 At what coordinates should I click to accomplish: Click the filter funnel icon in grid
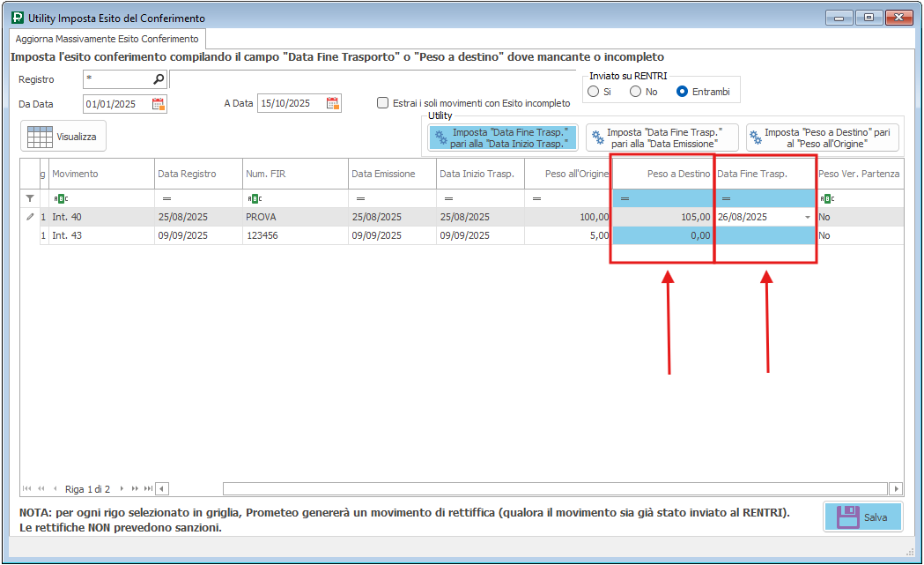[x=30, y=199]
